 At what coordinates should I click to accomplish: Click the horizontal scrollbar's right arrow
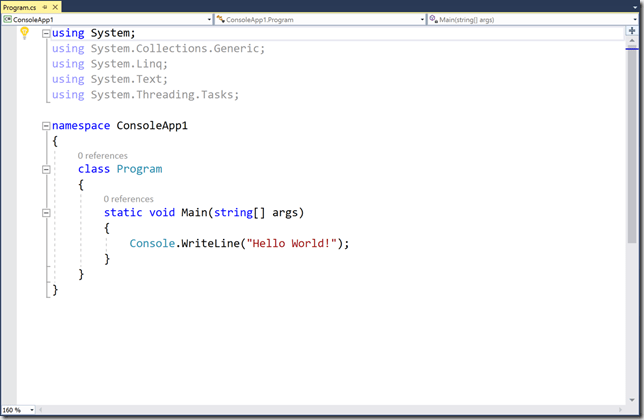[x=621, y=409]
